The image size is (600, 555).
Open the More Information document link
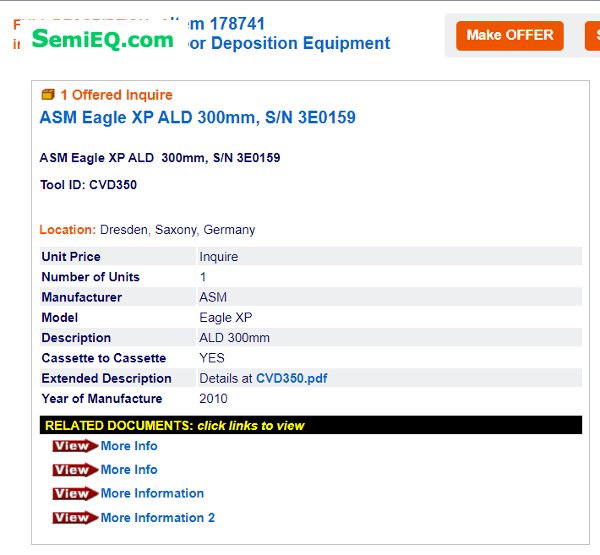[x=152, y=493]
